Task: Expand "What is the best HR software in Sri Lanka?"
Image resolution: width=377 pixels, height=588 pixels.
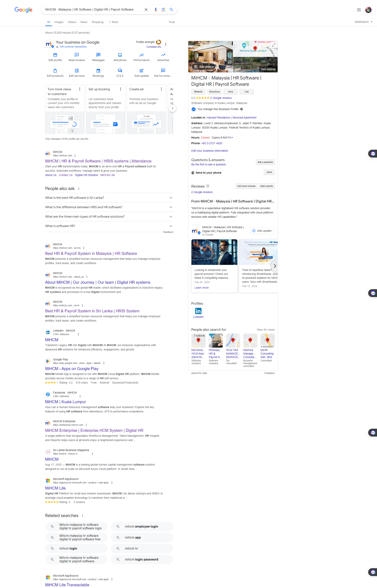Action: 109,198
